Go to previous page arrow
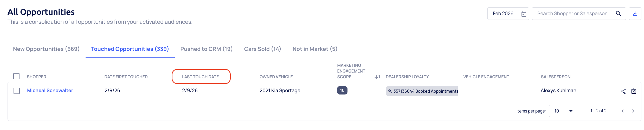Viewport: 644px width, 130px height. 623,111
